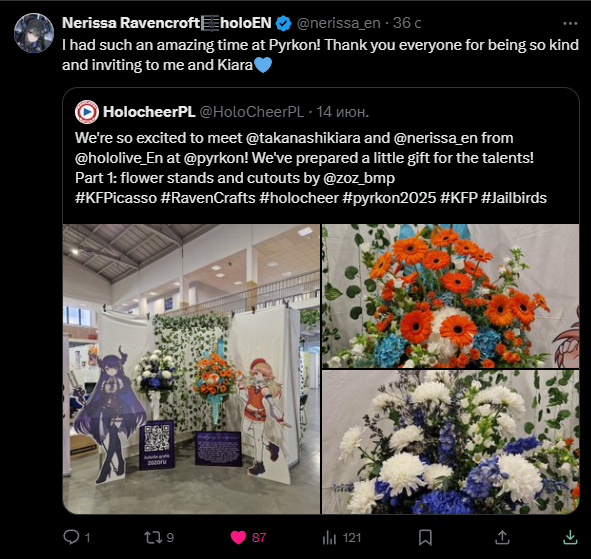The image size is (591, 559).
Task: Open the #pyrkon2025 hashtag
Action: click(389, 198)
